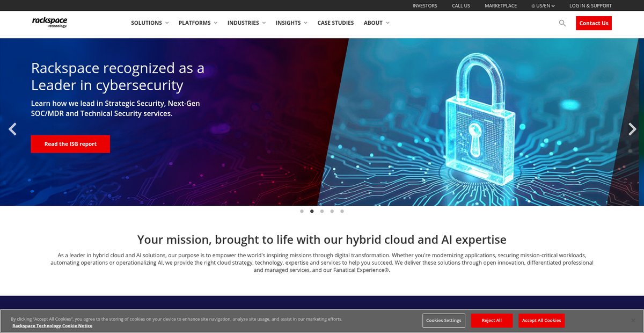Open Case Studies page

[x=335, y=23]
